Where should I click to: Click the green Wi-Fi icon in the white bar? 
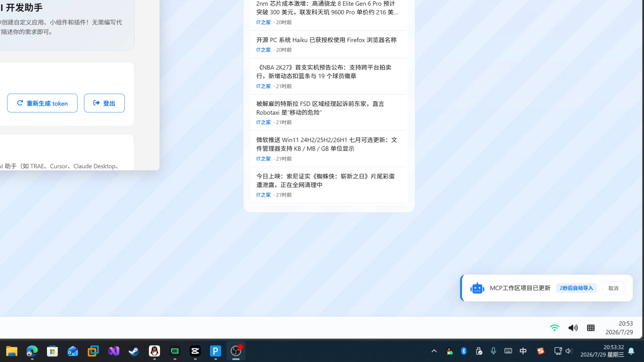coord(555,327)
